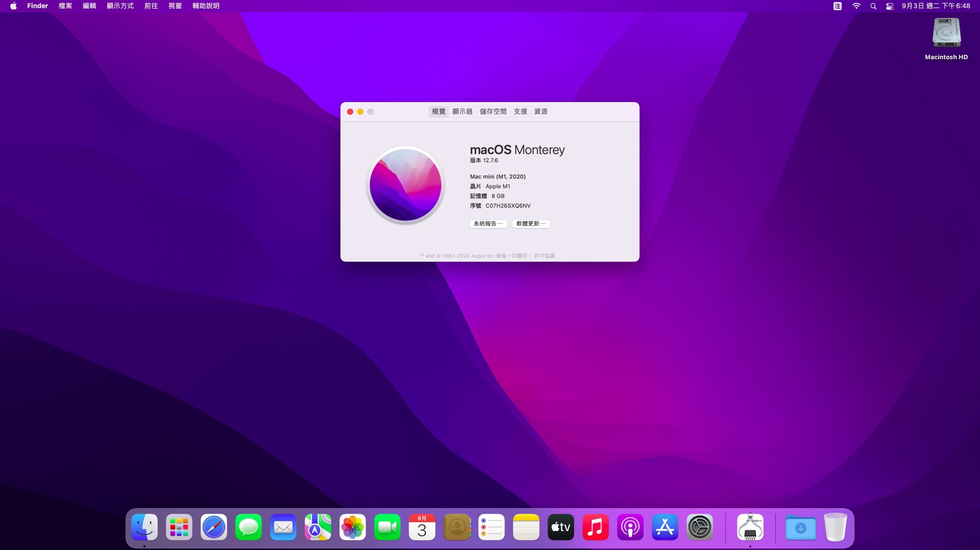
Task: Click System Information icon in Dock
Action: click(750, 527)
